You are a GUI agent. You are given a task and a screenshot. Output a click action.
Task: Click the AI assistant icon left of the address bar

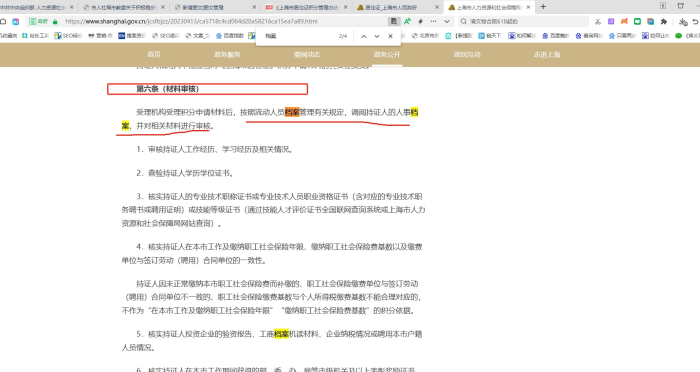coord(16,21)
